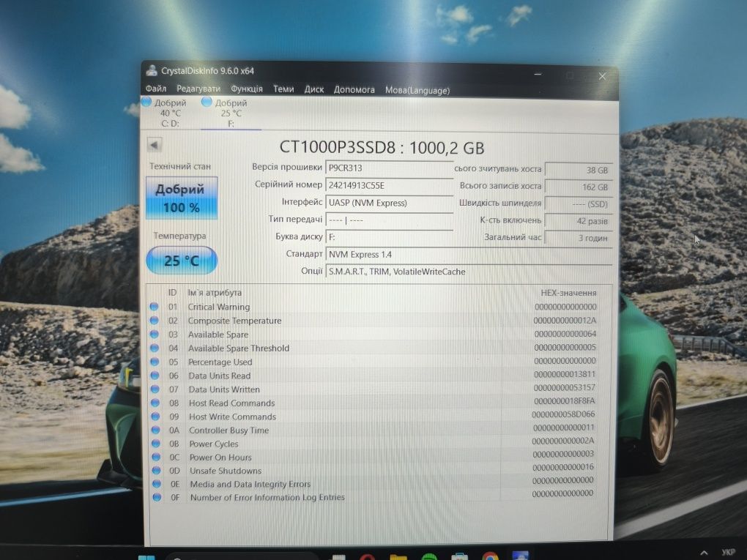The width and height of the screenshot is (747, 560).
Task: Click the CrystalDiskInfo app icon in the title bar
Action: point(152,70)
